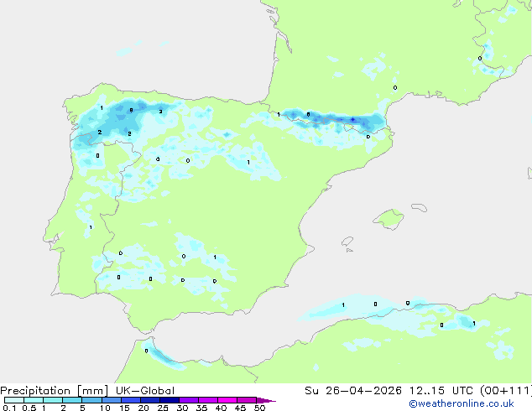
Task: Pick the 10–15 mm legend color swatch
Action: tap(111, 400)
